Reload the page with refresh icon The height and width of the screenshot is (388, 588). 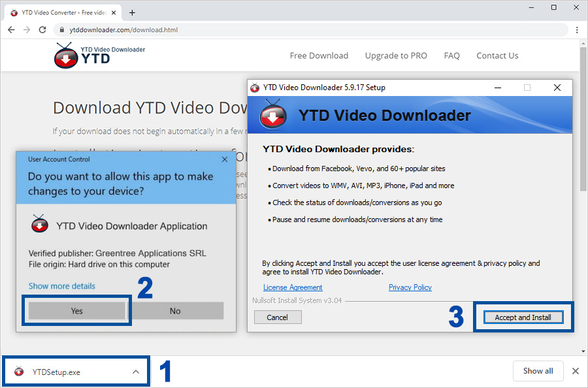click(42, 30)
